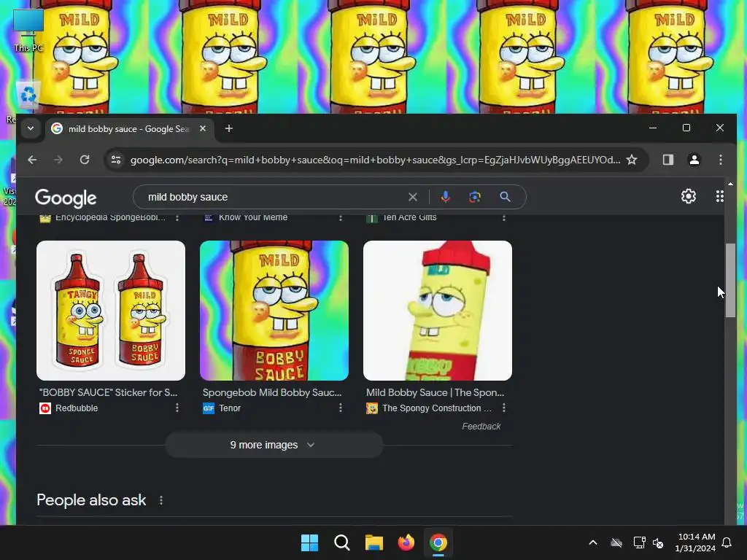The width and height of the screenshot is (747, 560).
Task: Open the Google apps grid
Action: coord(720,196)
